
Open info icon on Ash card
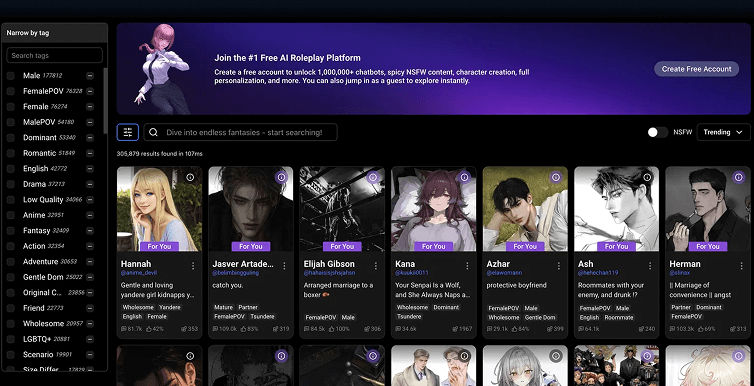pyautogui.click(x=647, y=177)
